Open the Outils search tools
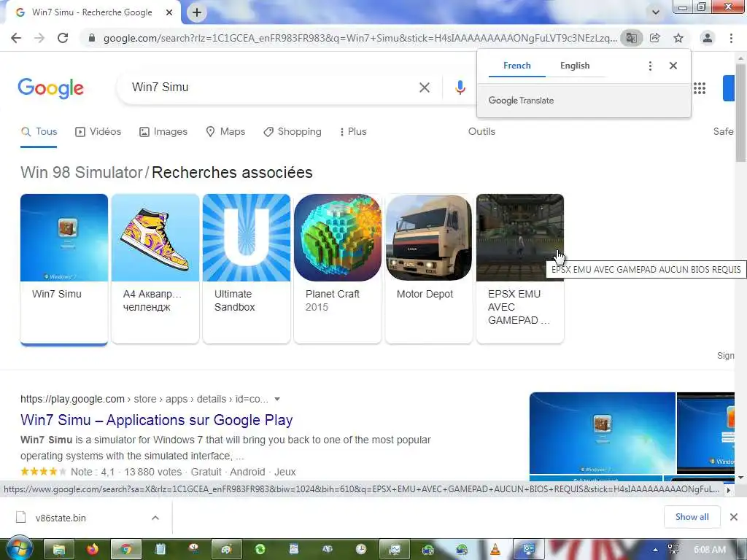This screenshot has width=747, height=560. pos(481,132)
